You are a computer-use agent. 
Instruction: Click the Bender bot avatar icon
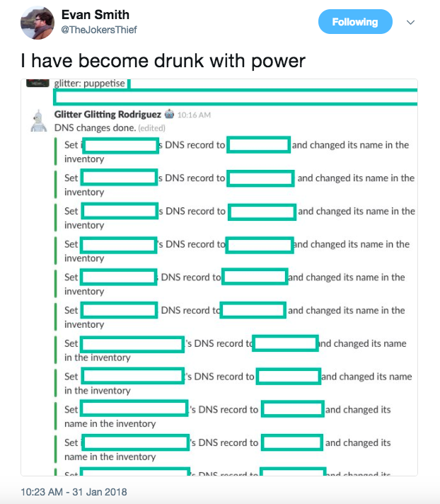(38, 121)
